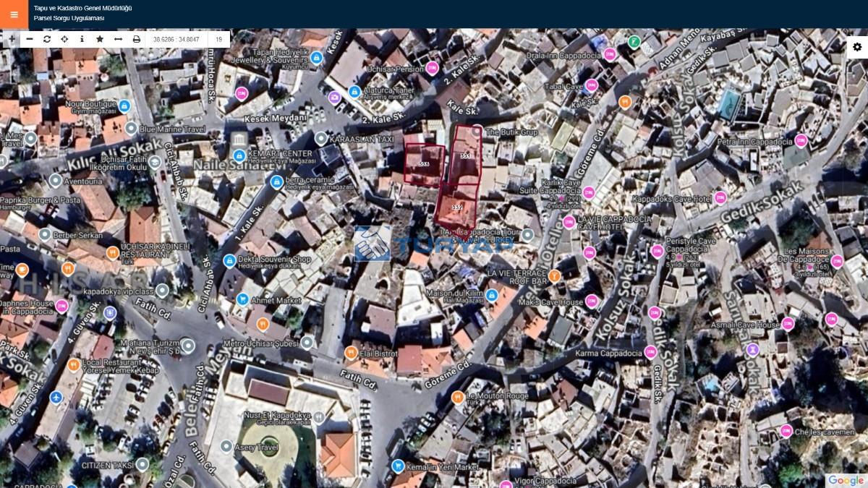The height and width of the screenshot is (488, 868).
Task: Click the Elai Bistrot restaurant marker
Action: (x=352, y=353)
